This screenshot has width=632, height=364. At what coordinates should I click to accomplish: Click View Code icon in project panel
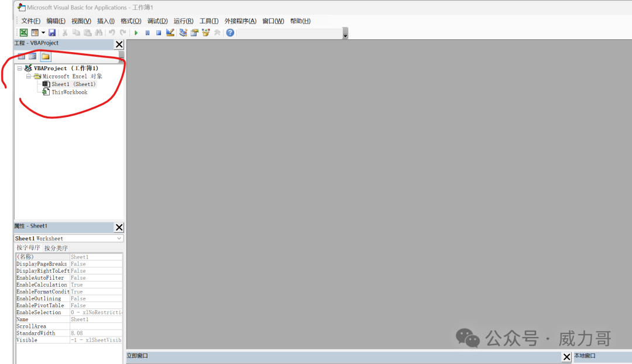21,56
